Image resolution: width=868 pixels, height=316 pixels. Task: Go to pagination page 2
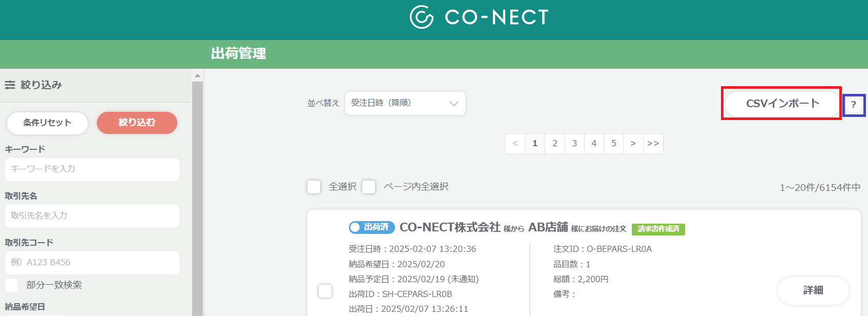tap(554, 144)
